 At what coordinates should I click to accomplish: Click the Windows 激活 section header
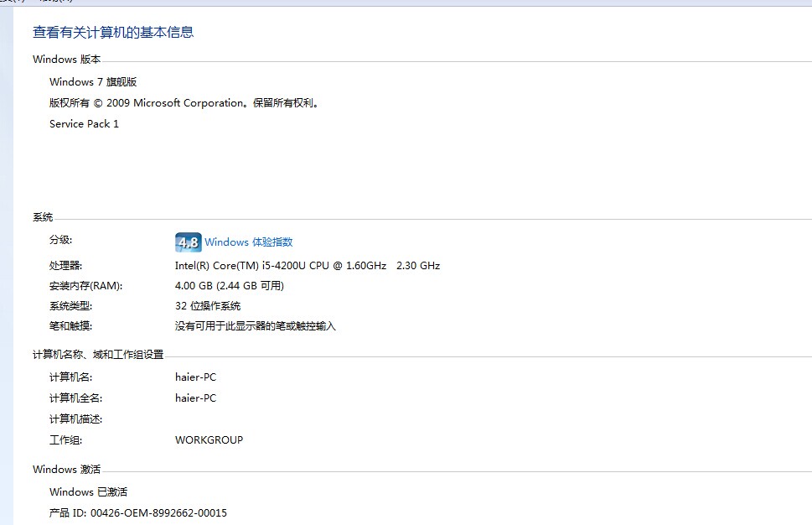(x=67, y=469)
